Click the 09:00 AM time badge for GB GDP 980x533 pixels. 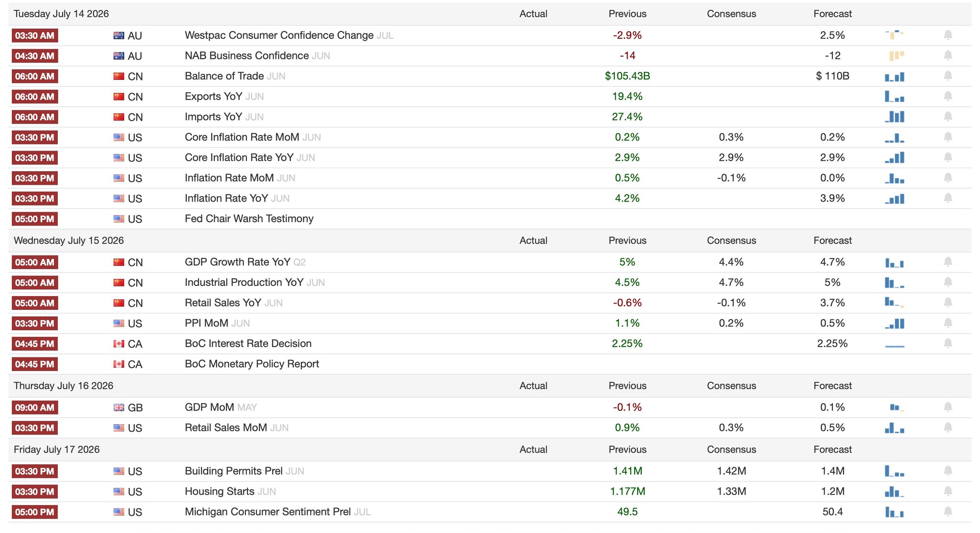click(x=34, y=407)
